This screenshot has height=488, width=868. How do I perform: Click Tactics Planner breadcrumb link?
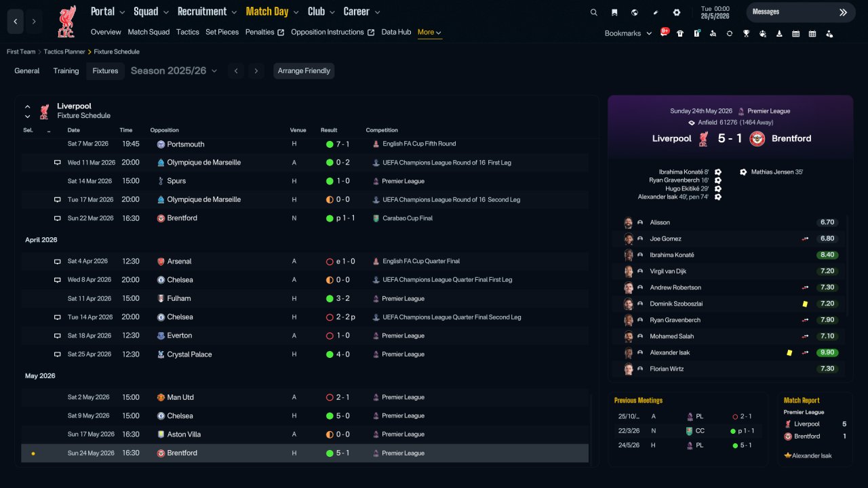coord(64,52)
